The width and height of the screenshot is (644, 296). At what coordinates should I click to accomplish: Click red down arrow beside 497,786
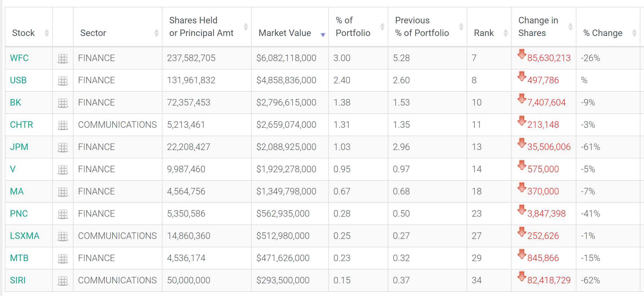pos(522,76)
